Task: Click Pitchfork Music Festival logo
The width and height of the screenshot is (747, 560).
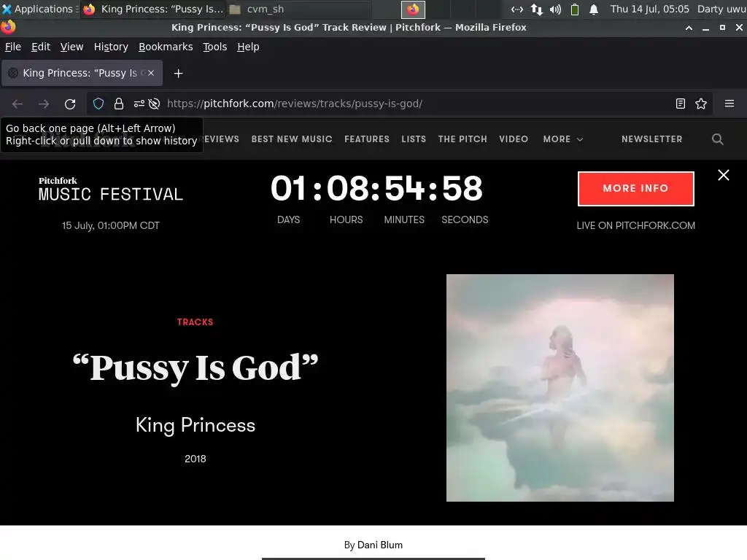Action: click(111, 189)
